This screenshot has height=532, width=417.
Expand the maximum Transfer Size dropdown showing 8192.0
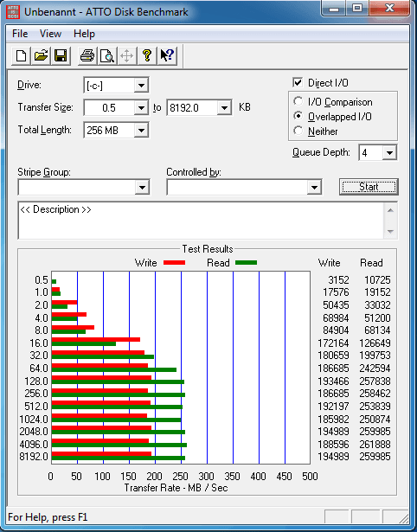(224, 108)
